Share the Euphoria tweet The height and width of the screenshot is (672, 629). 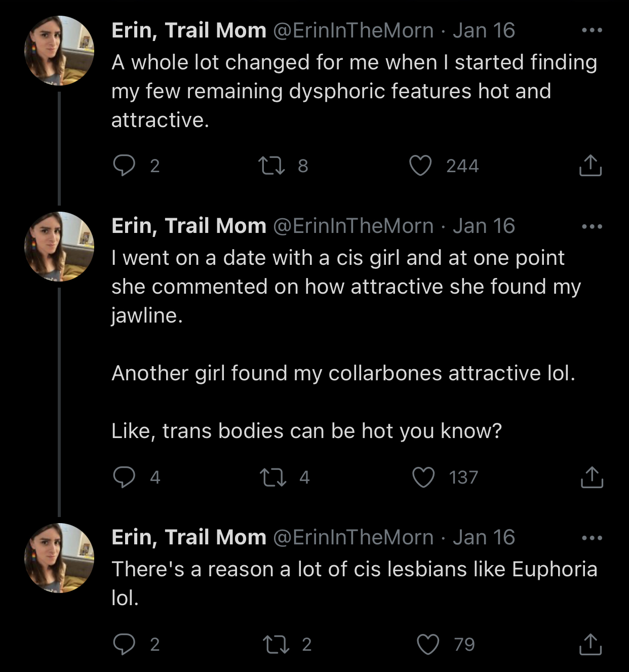[x=590, y=644]
